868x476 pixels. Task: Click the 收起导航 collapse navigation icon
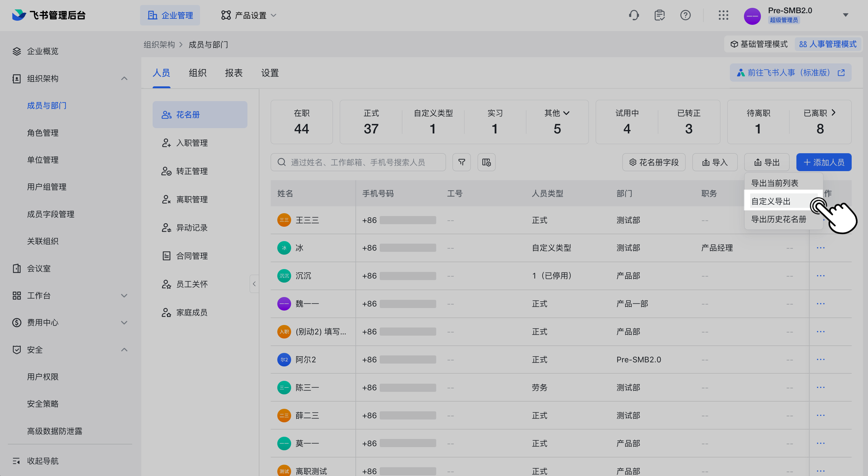click(x=16, y=461)
